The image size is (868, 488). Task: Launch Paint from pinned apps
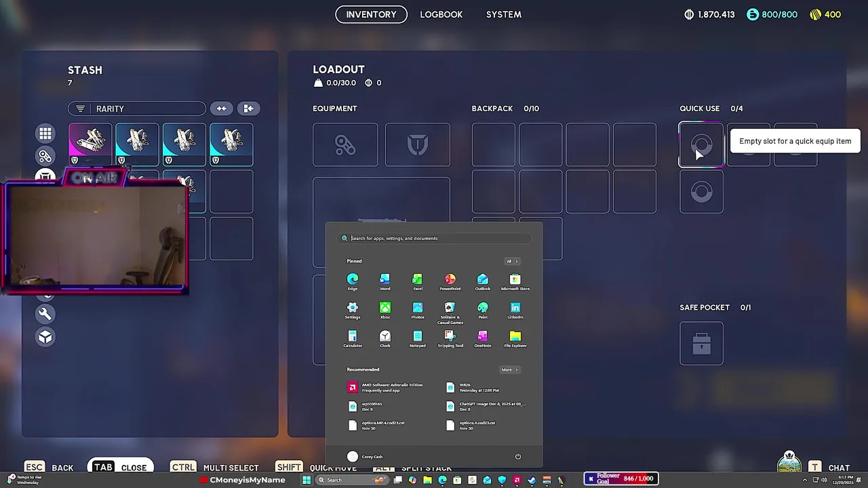tap(483, 310)
